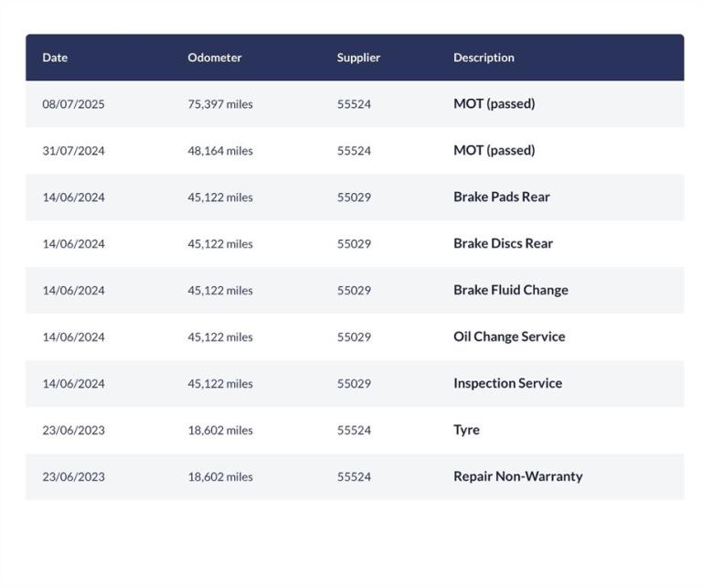Open the Brake Pads Rear entry

pos(502,197)
